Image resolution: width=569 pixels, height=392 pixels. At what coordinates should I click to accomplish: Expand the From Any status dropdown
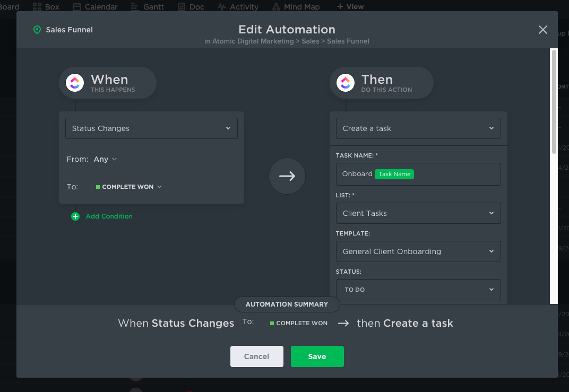coord(105,159)
